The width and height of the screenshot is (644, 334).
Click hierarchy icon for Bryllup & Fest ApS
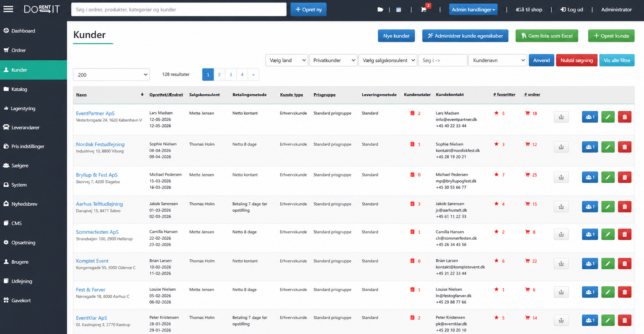point(561,177)
